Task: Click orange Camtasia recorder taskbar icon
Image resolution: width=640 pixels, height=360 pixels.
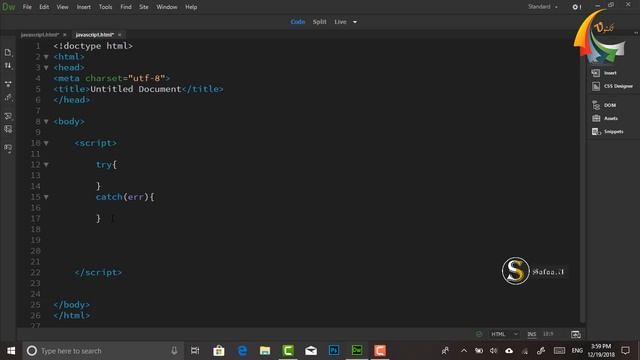Action: (x=380, y=351)
